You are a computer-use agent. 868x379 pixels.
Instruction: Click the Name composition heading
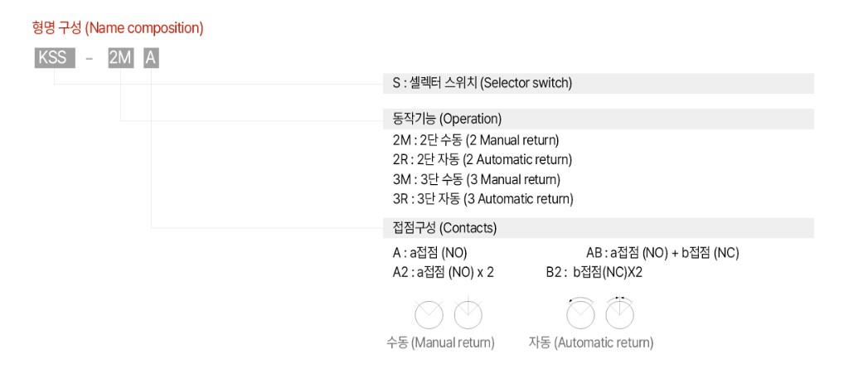coord(118,28)
